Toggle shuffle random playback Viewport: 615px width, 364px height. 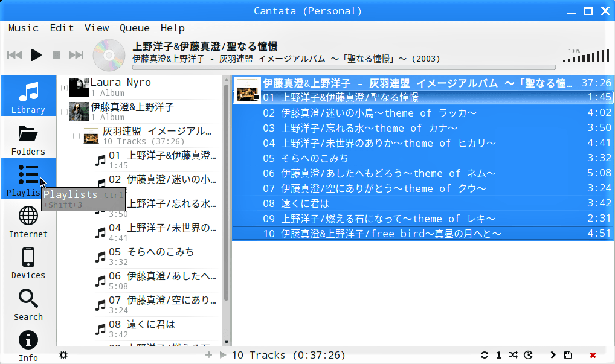click(513, 355)
